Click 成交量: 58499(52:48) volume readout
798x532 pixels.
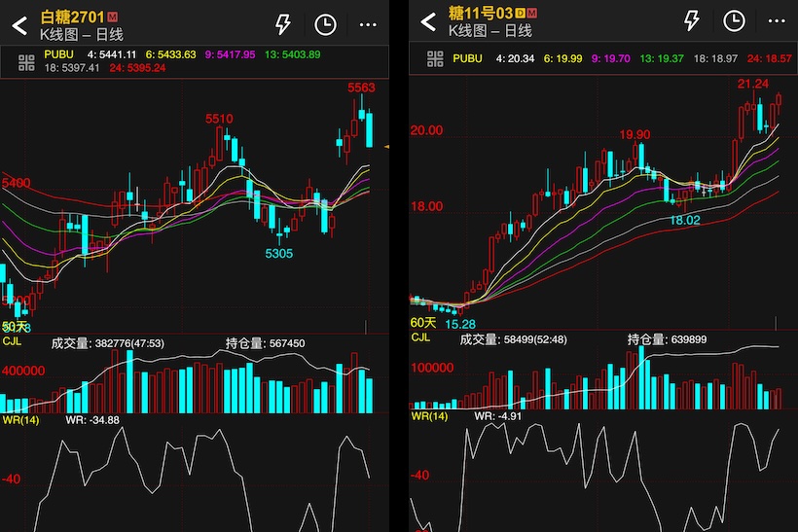514,339
